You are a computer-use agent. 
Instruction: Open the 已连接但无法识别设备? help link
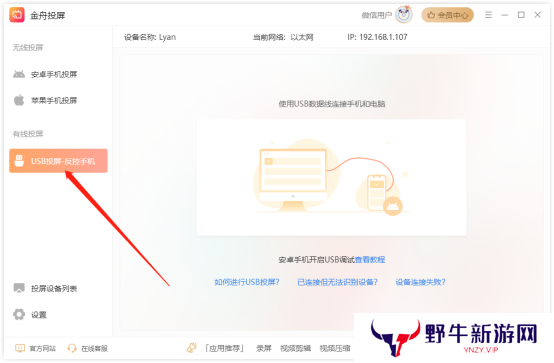tap(337, 282)
